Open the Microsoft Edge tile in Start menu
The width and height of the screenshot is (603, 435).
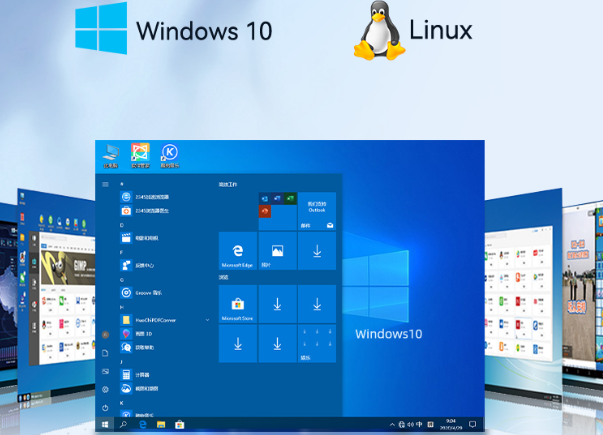pyautogui.click(x=238, y=250)
